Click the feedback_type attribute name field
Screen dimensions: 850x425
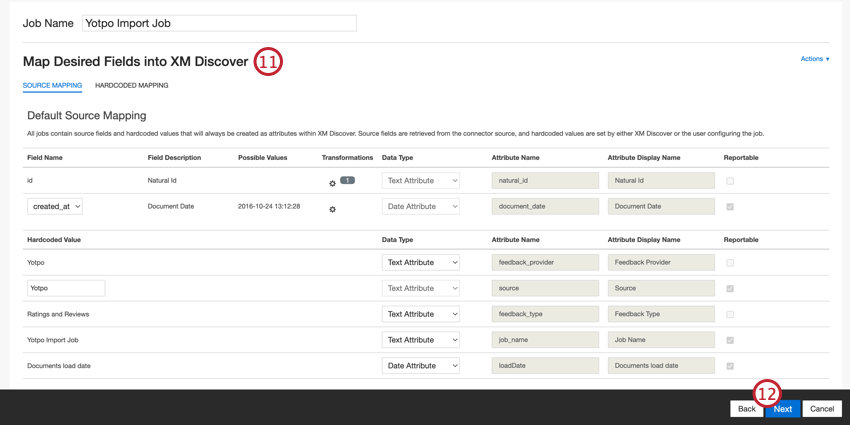[x=545, y=314]
